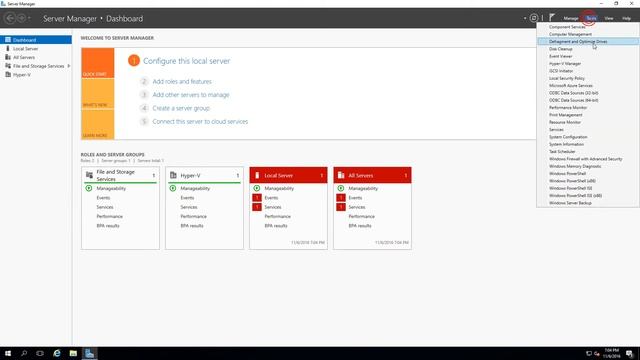
Task: Click Connect this server to cloud services
Action: pyautogui.click(x=200, y=122)
